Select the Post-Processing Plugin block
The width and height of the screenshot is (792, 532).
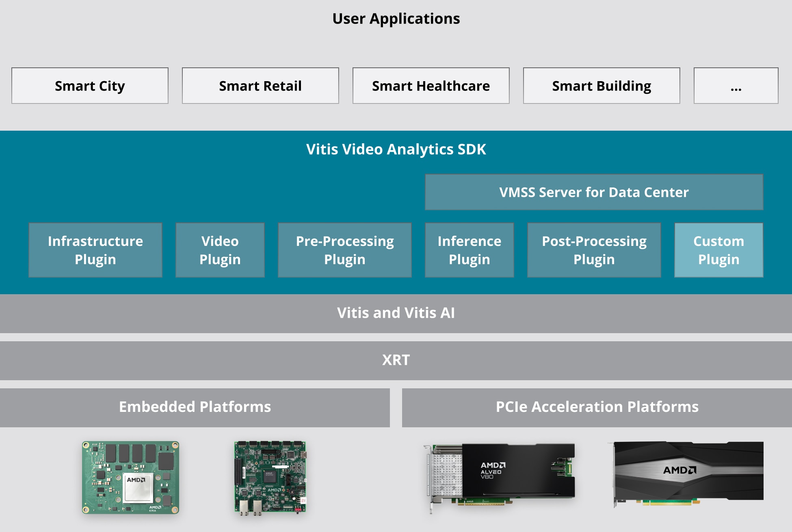pos(594,250)
